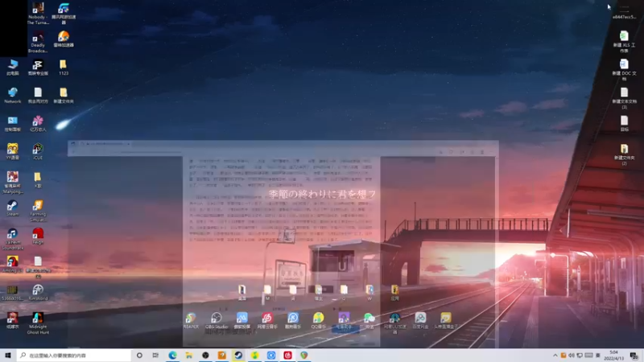Open the Mahjong Soul desktop shortcut
Screen dimensions: 644x362
click(x=12, y=183)
